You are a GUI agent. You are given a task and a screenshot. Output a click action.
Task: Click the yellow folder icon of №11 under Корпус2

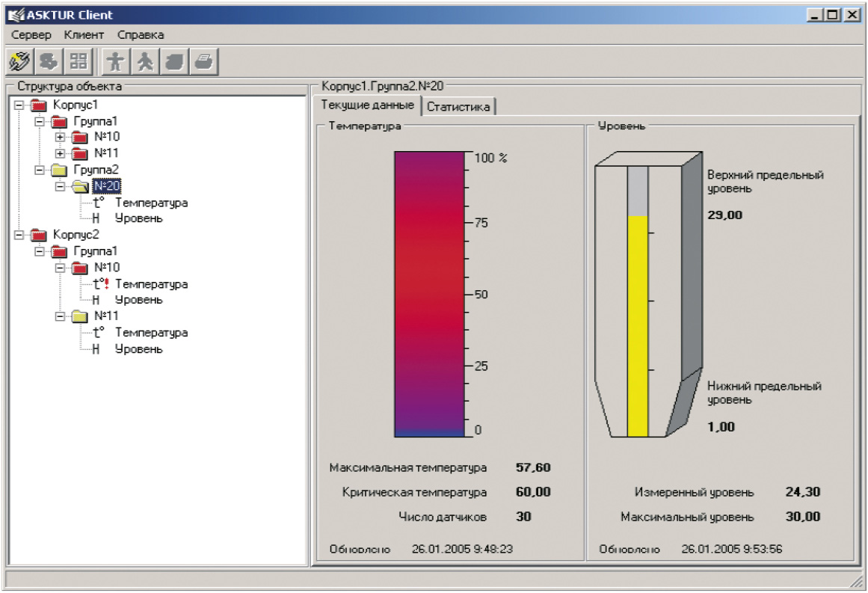(80, 316)
